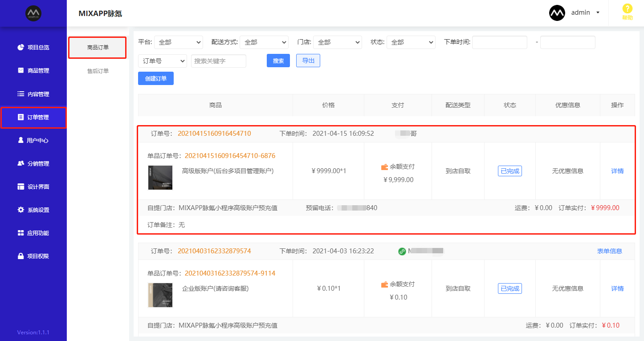The height and width of the screenshot is (341, 644).
Task: Click the list icon beside 内容管理
Action: coord(20,94)
